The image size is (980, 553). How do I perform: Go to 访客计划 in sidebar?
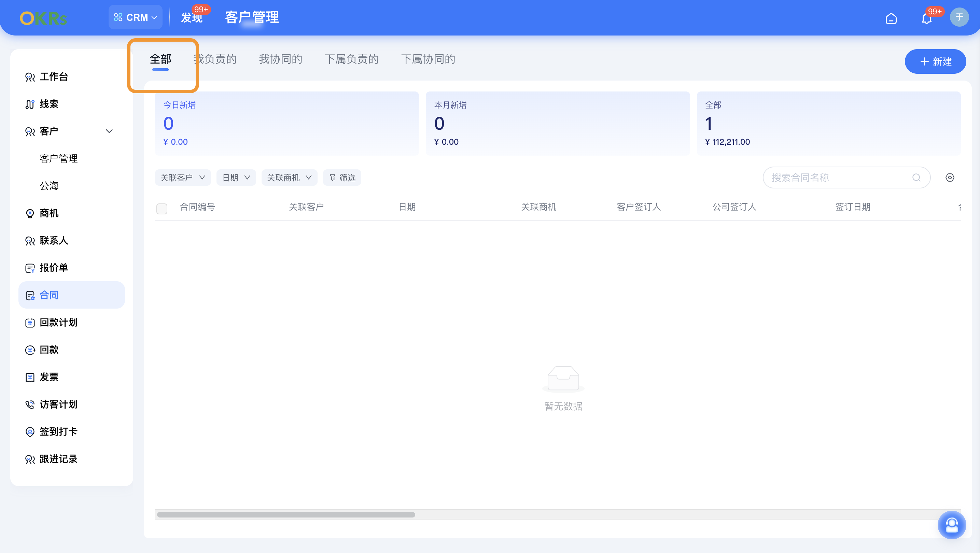(x=59, y=404)
